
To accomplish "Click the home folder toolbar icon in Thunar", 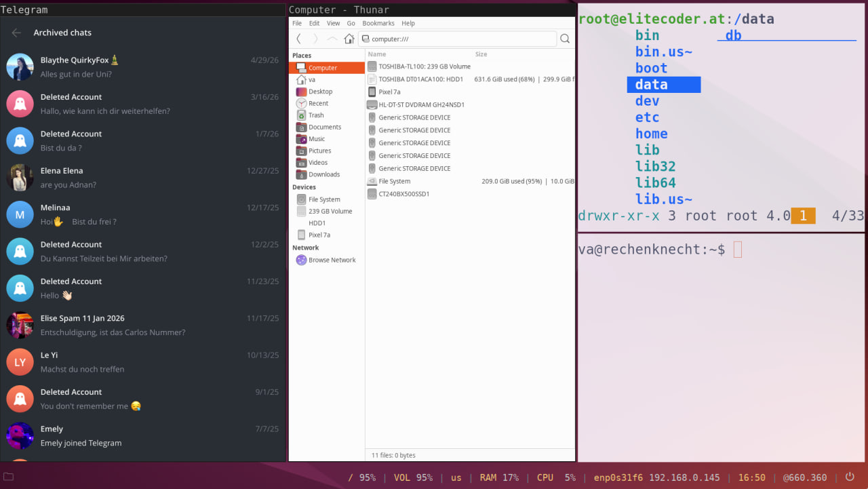I will tap(349, 39).
